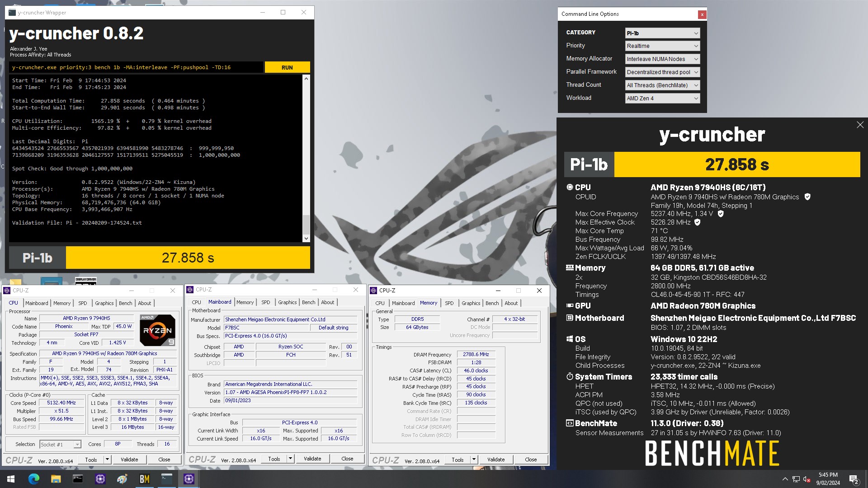Close the BenchMate y-cruncher result panel
This screenshot has height=488, width=868.
tap(860, 125)
